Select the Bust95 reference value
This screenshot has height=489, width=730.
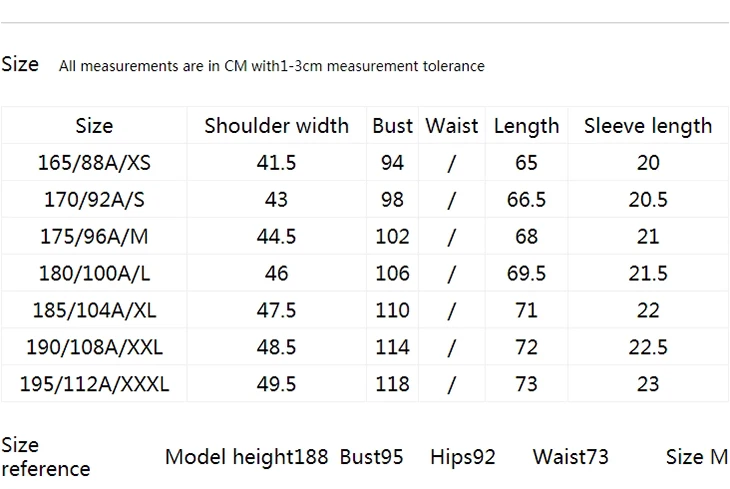click(372, 457)
